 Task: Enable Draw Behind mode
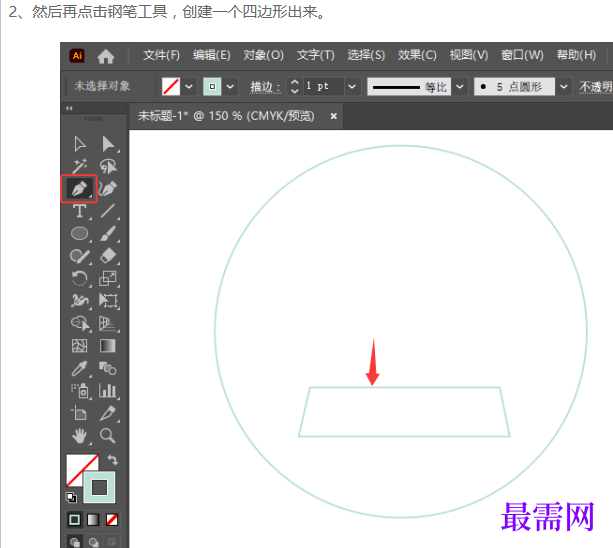click(93, 542)
